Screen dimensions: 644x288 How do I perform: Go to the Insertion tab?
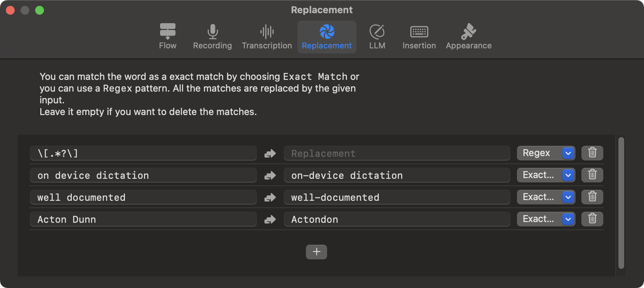click(x=419, y=37)
